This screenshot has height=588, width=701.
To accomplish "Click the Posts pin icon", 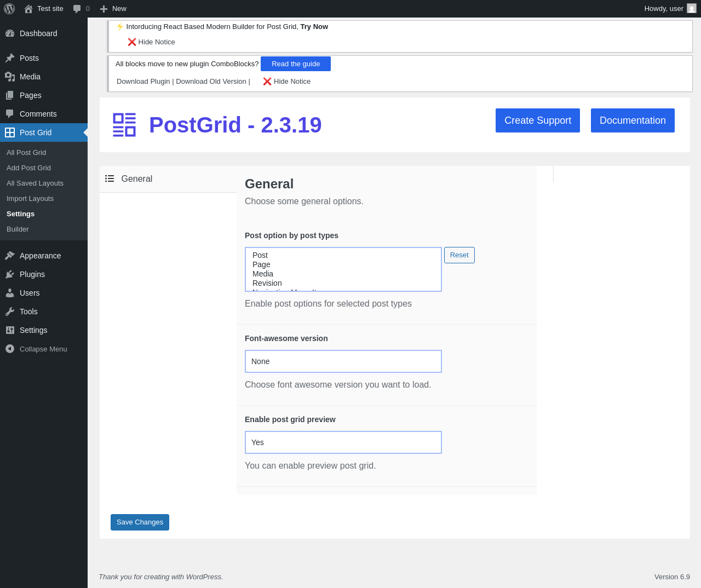I will point(10,58).
